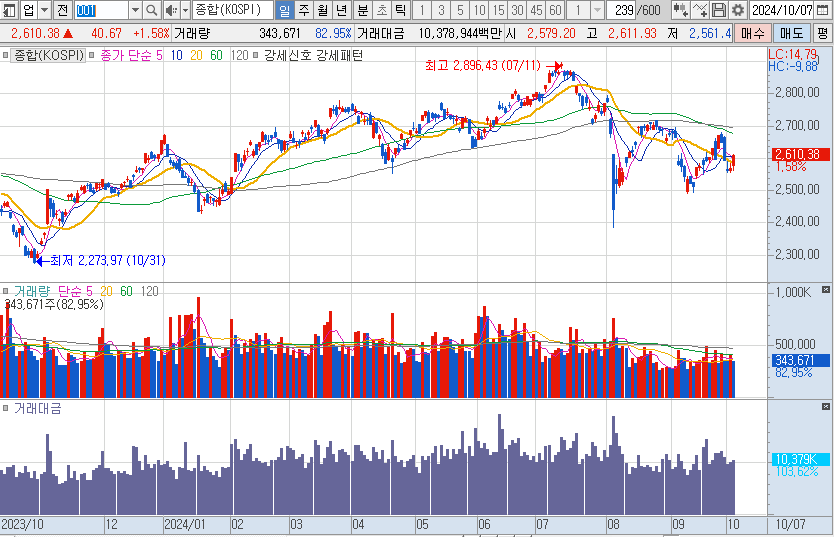The image size is (834, 537).
Task: Click the 매도 sell button
Action: 791,33
